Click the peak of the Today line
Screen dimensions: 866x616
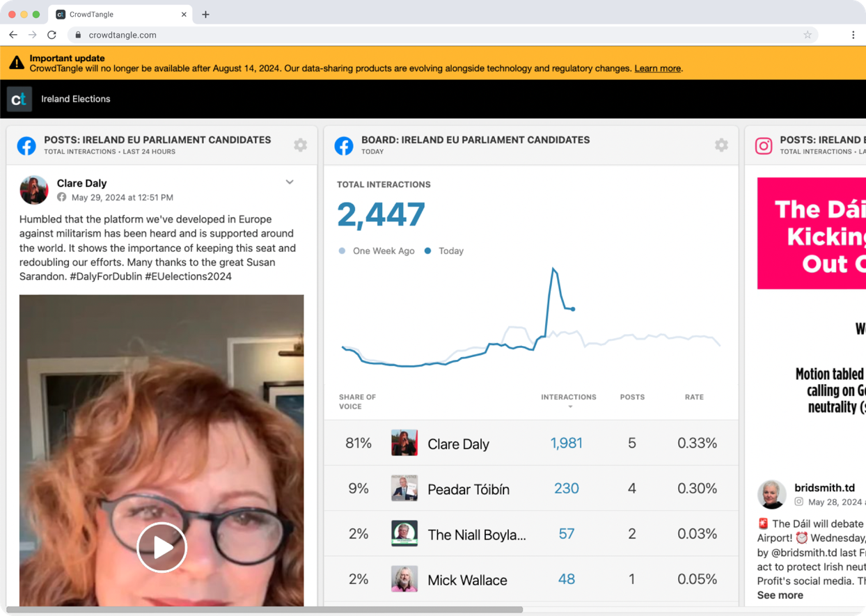553,269
